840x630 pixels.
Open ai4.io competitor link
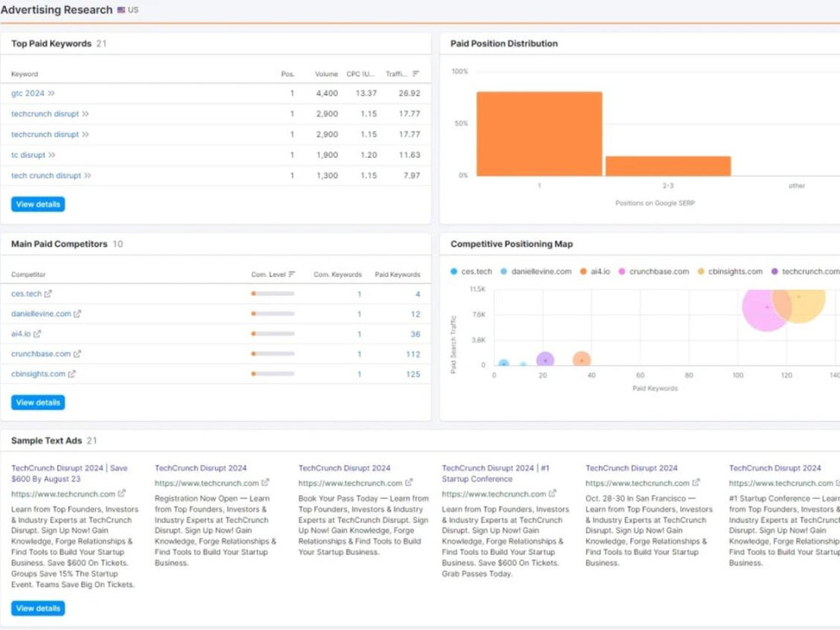pos(21,333)
